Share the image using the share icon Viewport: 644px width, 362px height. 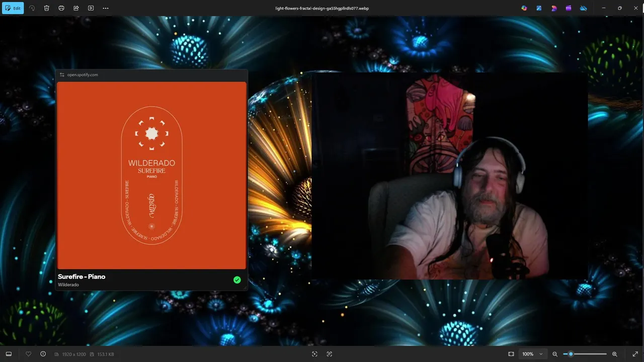coord(76,8)
